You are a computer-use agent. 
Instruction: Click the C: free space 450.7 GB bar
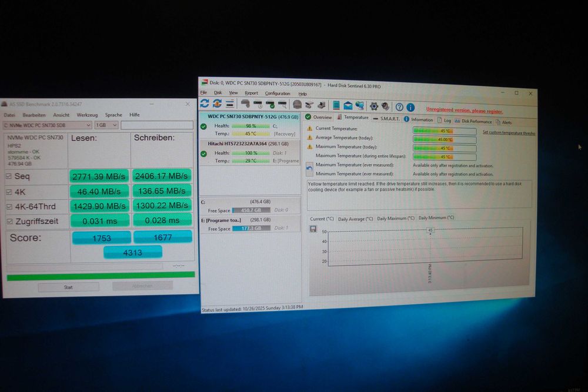(251, 210)
